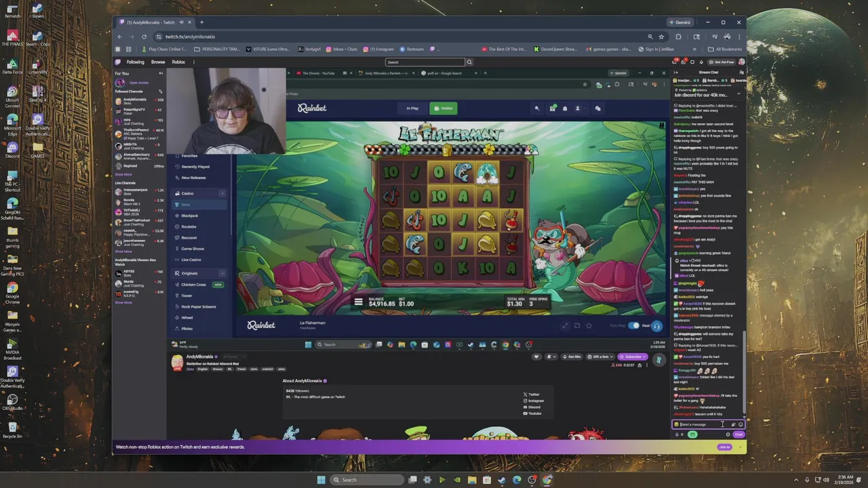The height and width of the screenshot is (488, 868).
Task: Click the Join In button on banner
Action: [x=725, y=447]
